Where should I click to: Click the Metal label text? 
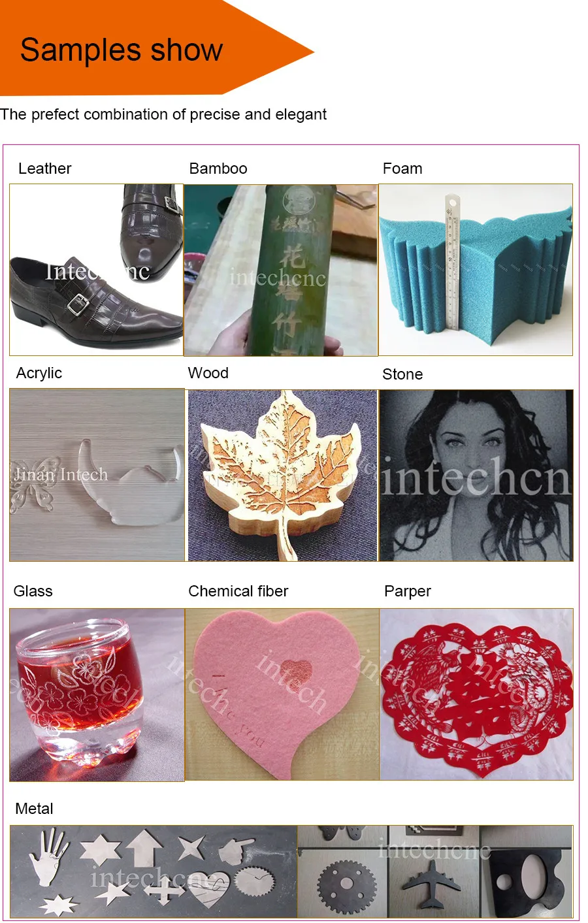click(x=34, y=809)
